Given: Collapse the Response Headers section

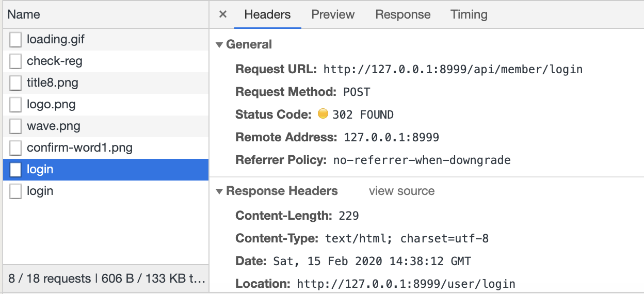Looking at the screenshot, I should (219, 191).
